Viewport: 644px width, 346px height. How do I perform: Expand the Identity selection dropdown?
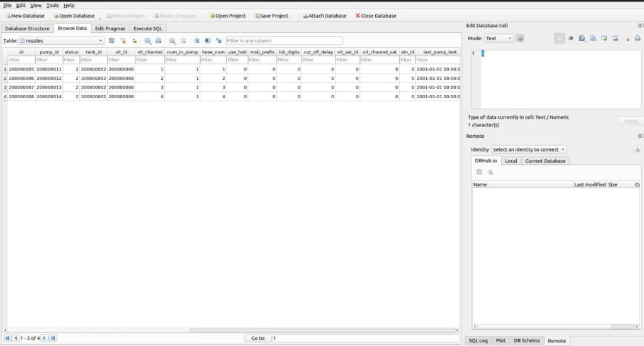[529, 149]
